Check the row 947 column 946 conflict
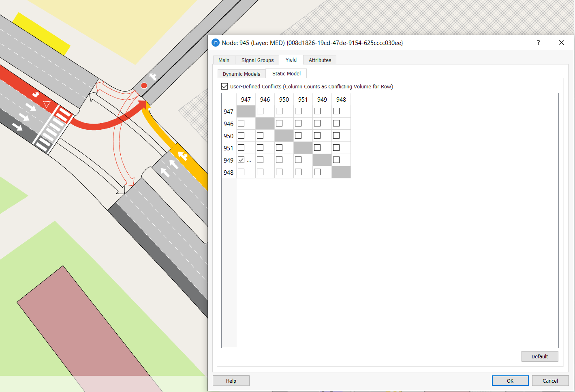 [x=260, y=111]
